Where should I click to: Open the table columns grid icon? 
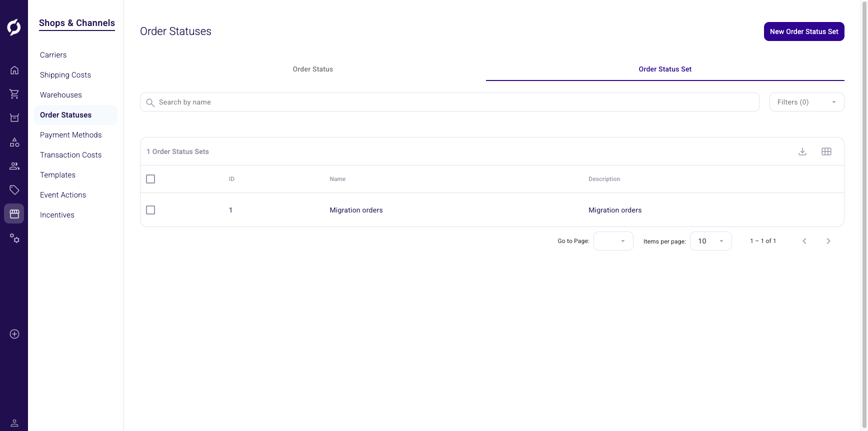826,151
